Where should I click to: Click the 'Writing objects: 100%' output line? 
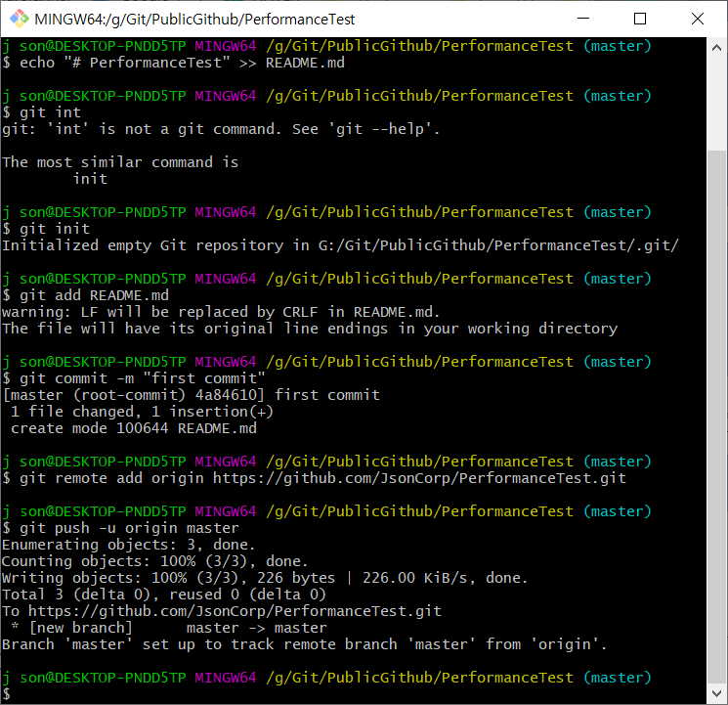pyautogui.click(x=265, y=578)
